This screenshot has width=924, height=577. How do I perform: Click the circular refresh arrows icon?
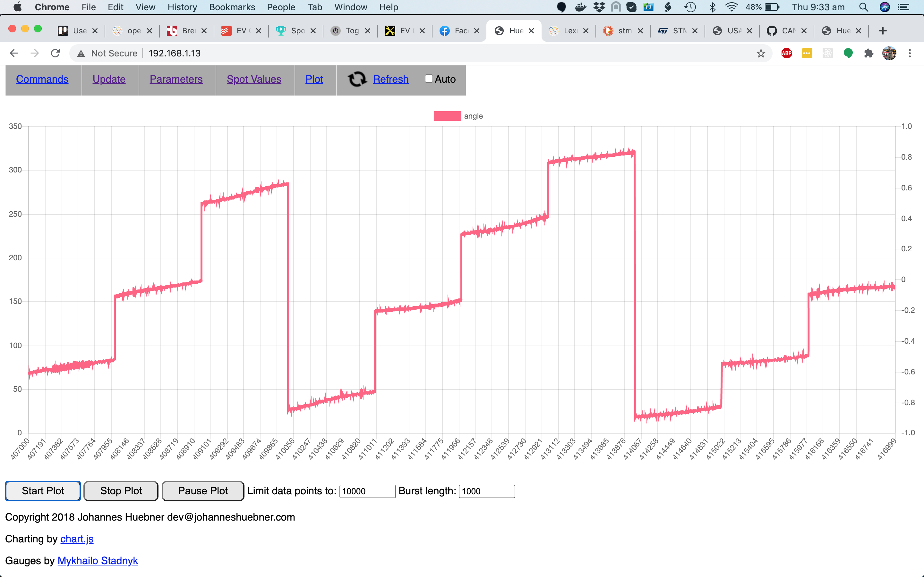tap(357, 79)
